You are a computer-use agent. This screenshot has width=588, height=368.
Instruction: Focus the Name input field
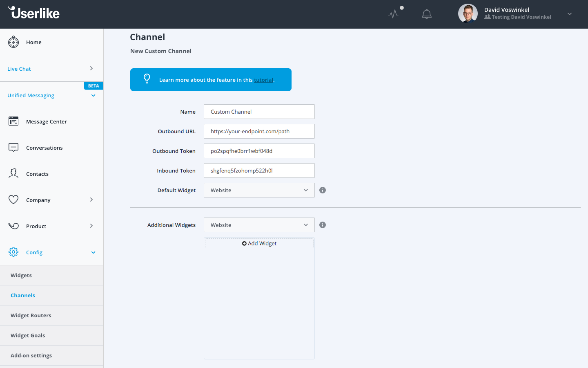(259, 112)
